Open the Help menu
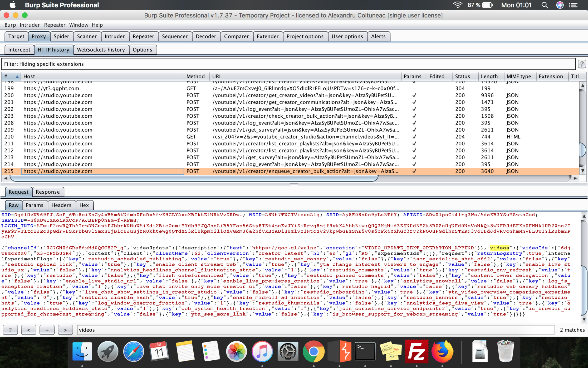588x368 pixels. 97,25
